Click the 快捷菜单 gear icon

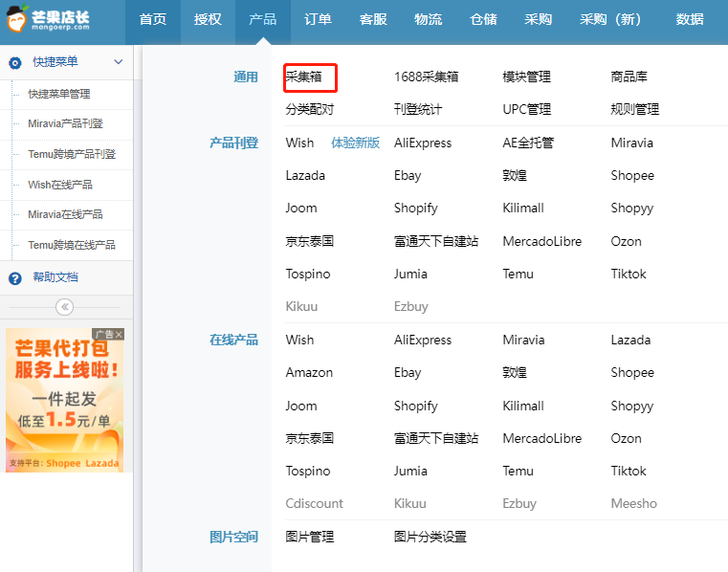pos(15,63)
